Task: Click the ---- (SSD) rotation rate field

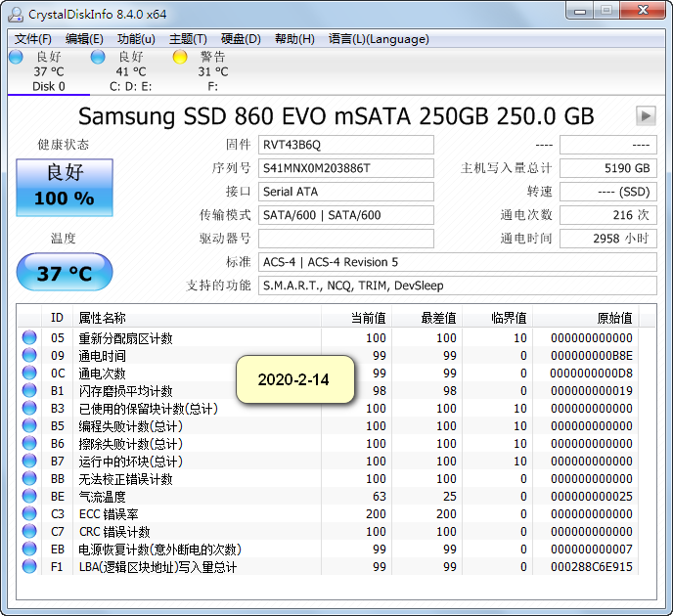Action: (608, 192)
